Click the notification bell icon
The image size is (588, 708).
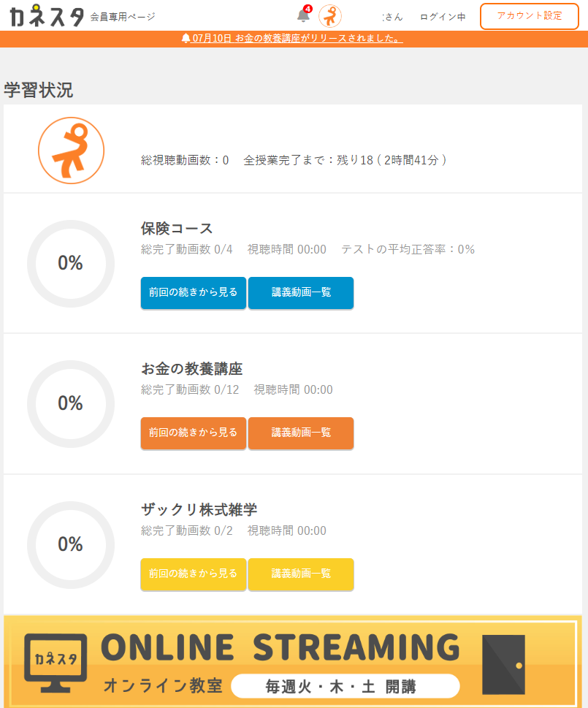coord(303,16)
